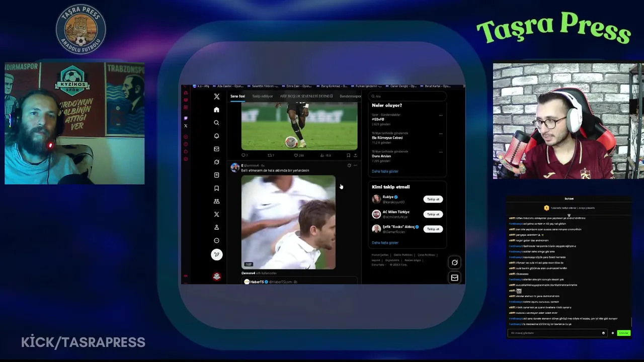644x362 pixels.
Task: Open the More circle icon in sidebar
Action: [216, 240]
